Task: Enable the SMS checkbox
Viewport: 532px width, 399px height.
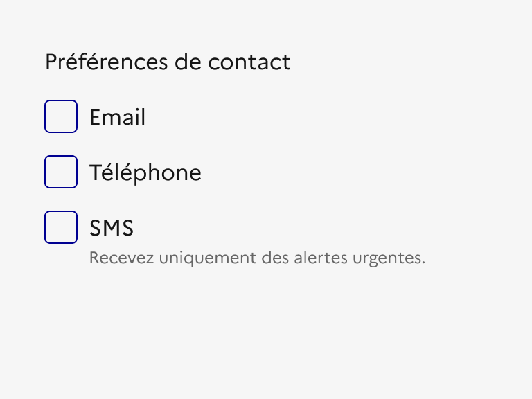Action: tap(61, 227)
